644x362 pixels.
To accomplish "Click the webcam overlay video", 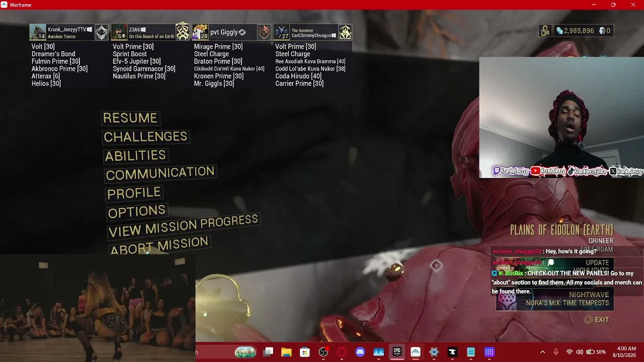I will coord(561,117).
